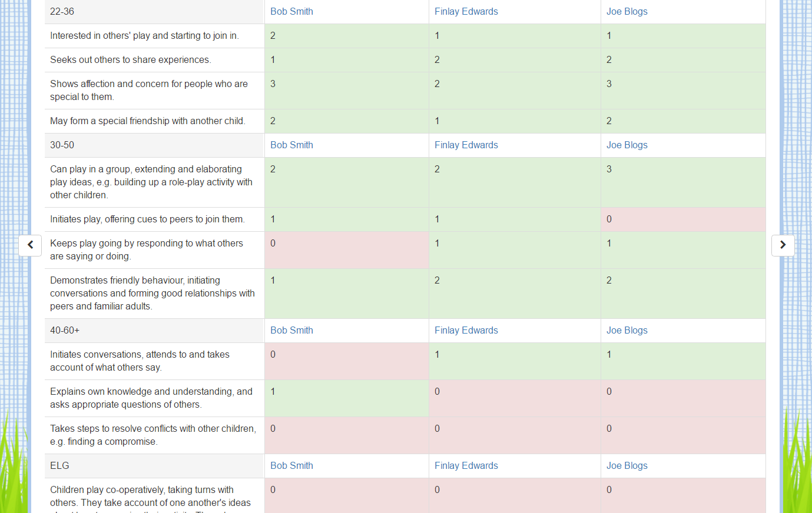Select Finlay Edwards link in 30-50 row
Viewport: 812px width, 513px height.
[466, 145]
